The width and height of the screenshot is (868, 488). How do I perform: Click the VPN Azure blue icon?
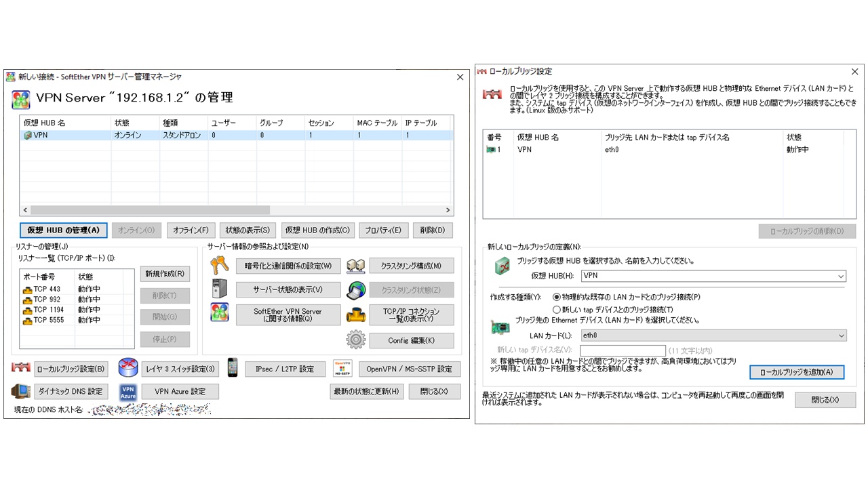(x=128, y=391)
